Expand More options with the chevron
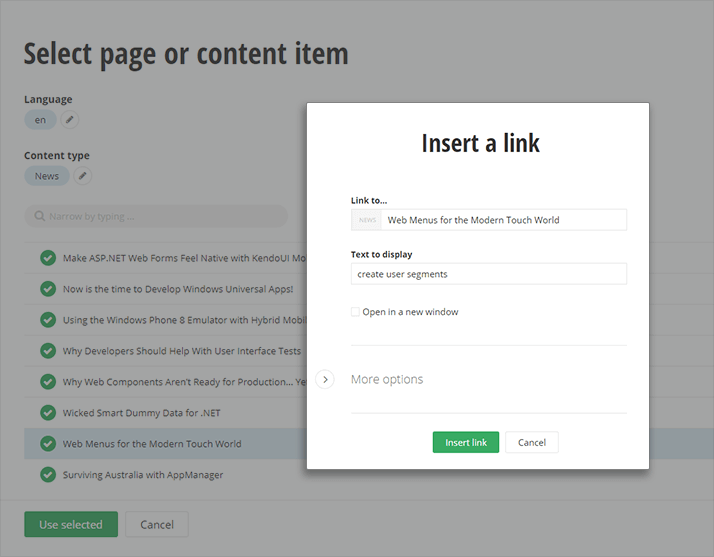Image resolution: width=714 pixels, height=557 pixels. [x=325, y=379]
